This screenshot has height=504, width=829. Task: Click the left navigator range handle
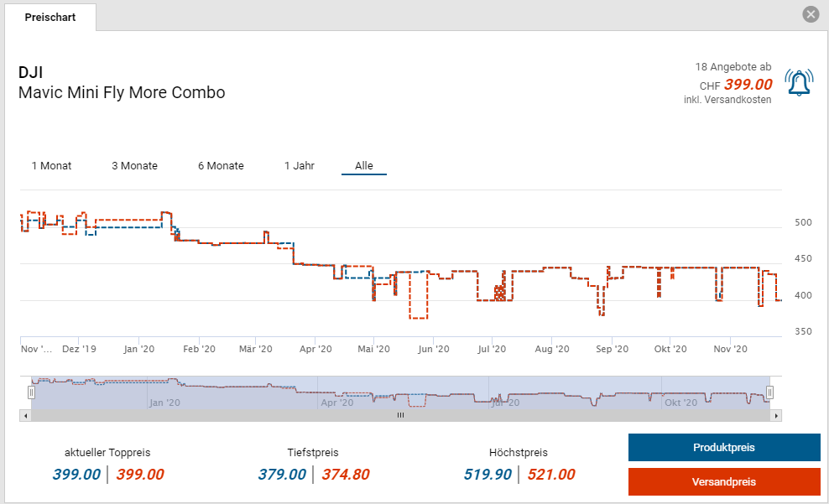32,392
